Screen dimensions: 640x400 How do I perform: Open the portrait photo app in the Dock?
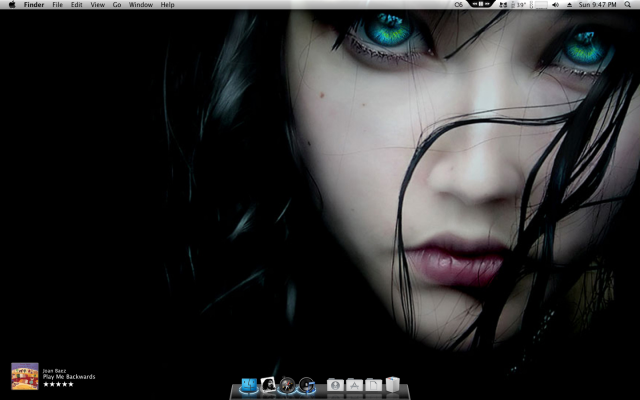tap(268, 385)
